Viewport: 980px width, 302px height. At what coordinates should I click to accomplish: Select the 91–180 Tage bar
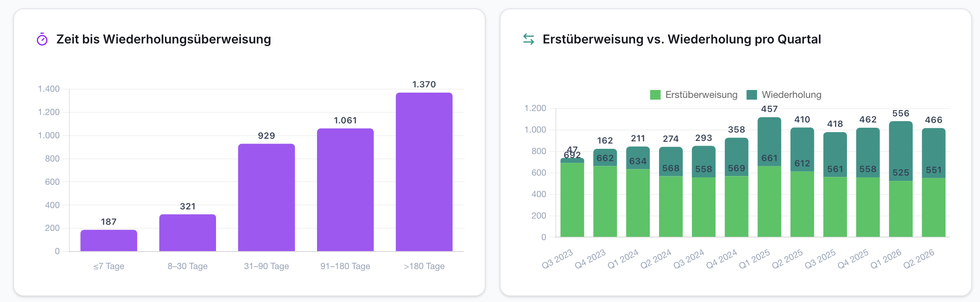(x=345, y=190)
